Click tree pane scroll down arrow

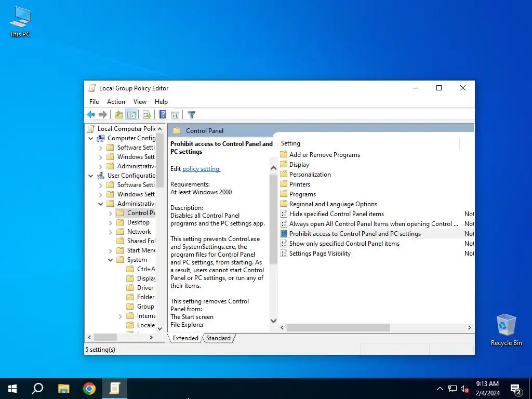click(160, 328)
